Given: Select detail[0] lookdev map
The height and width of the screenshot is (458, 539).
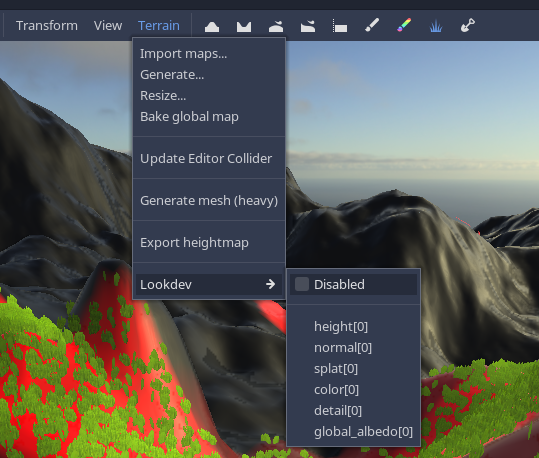Looking at the screenshot, I should (353, 410).
